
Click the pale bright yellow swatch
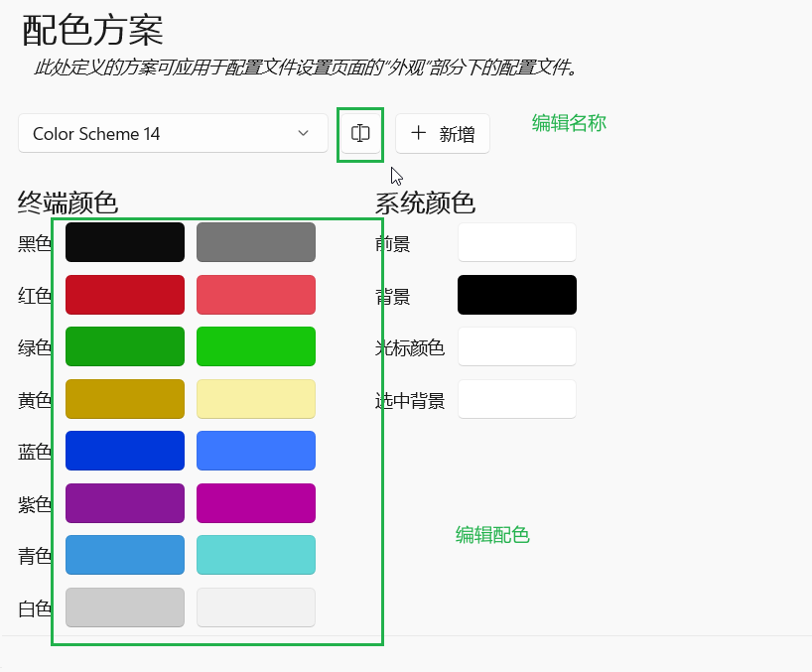tap(255, 398)
